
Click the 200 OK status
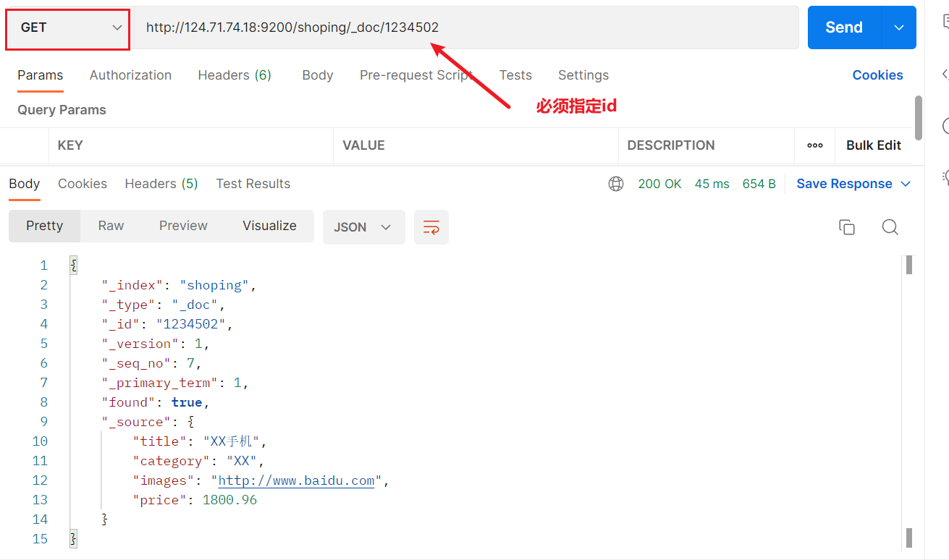(x=659, y=184)
